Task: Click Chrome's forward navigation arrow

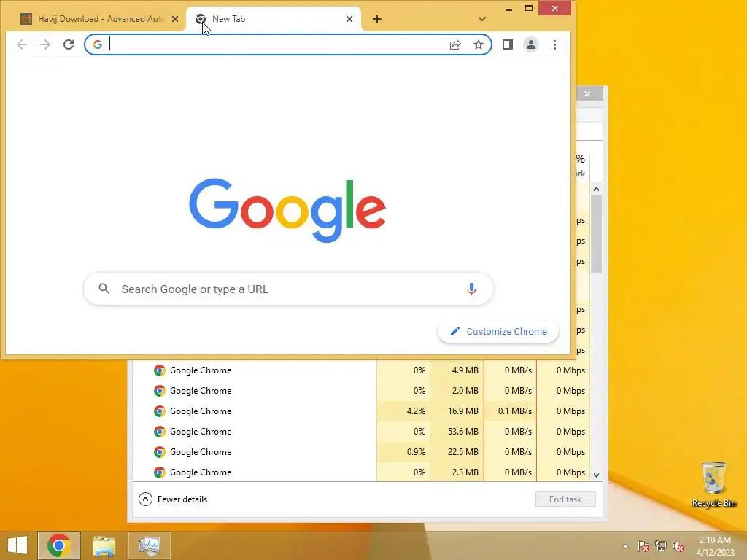Action: pyautogui.click(x=45, y=44)
